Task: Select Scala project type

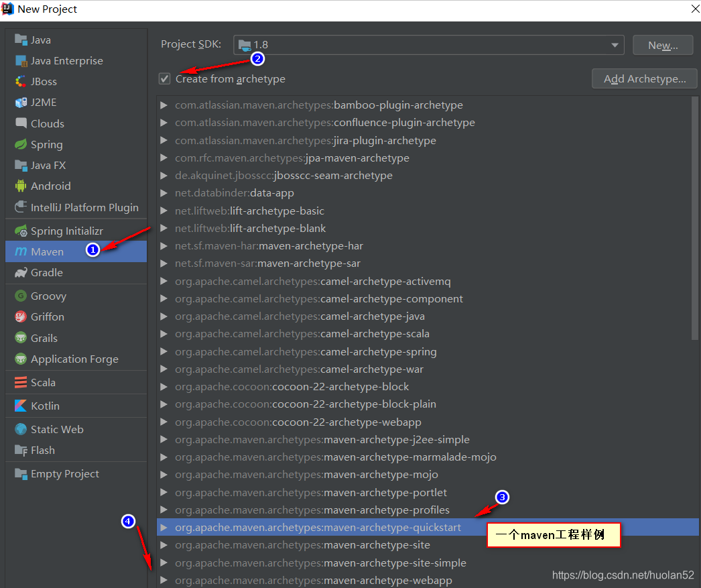Action: coord(76,382)
